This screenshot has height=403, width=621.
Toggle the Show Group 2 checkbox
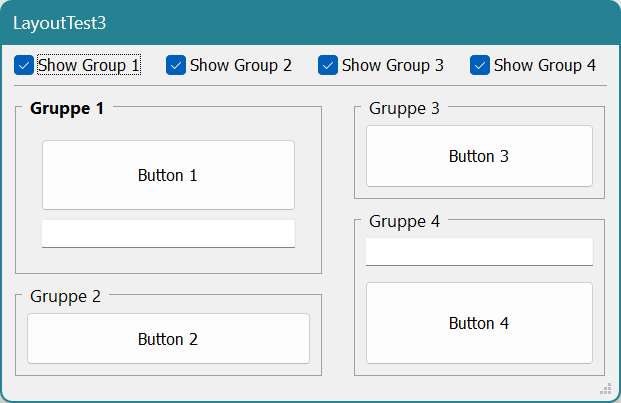pyautogui.click(x=176, y=65)
